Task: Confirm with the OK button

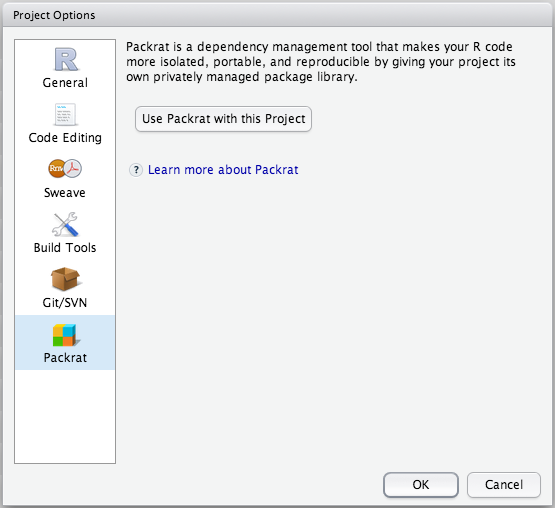Action: point(421,485)
